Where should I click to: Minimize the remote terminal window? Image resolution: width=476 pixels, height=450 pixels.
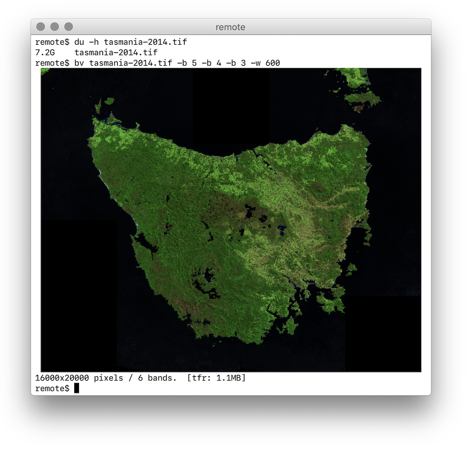(x=54, y=27)
